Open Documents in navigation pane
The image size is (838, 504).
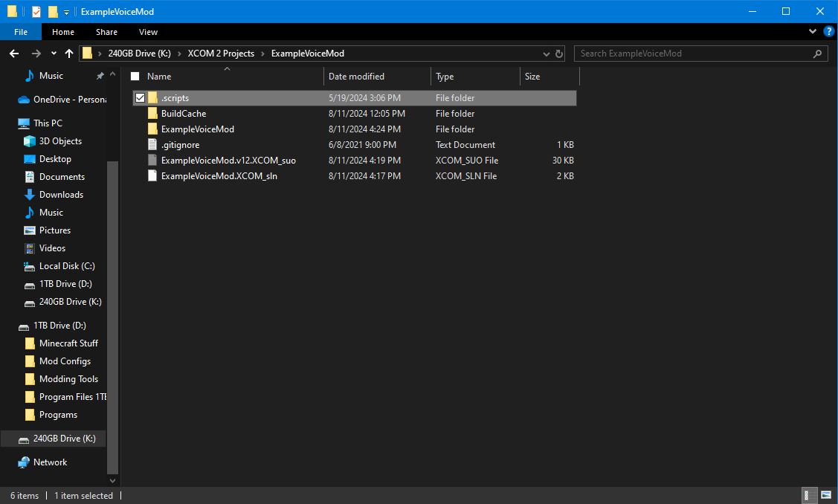54,177
